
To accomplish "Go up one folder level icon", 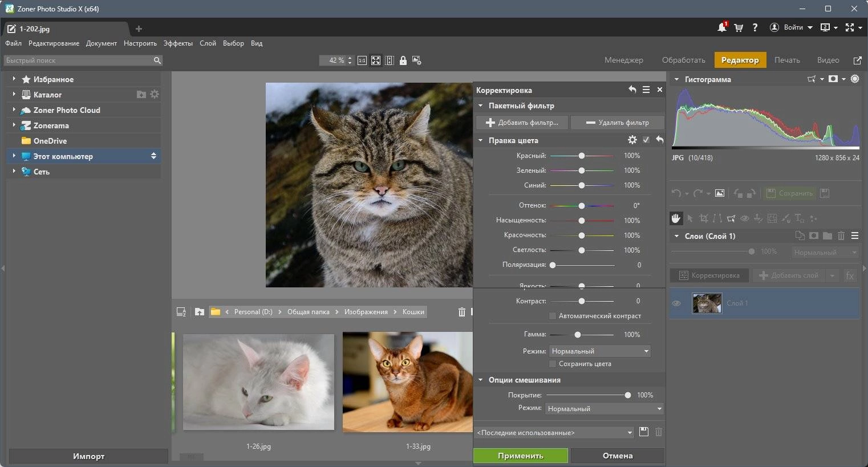I will tap(199, 312).
